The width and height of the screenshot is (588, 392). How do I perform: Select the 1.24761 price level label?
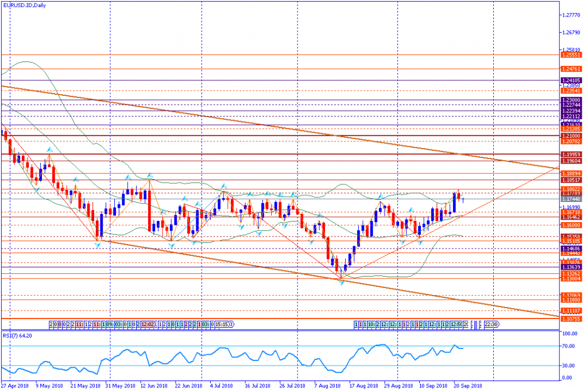click(x=571, y=69)
